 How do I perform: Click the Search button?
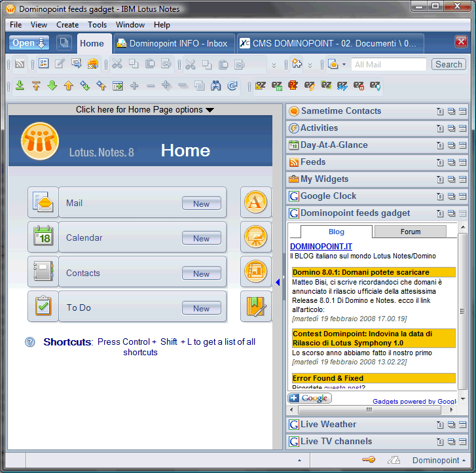click(x=449, y=64)
